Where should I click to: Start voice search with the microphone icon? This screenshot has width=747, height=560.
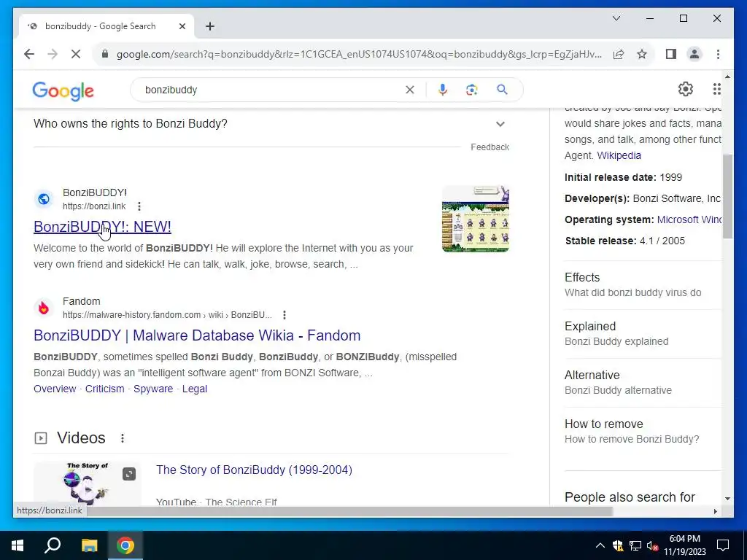[x=443, y=90]
